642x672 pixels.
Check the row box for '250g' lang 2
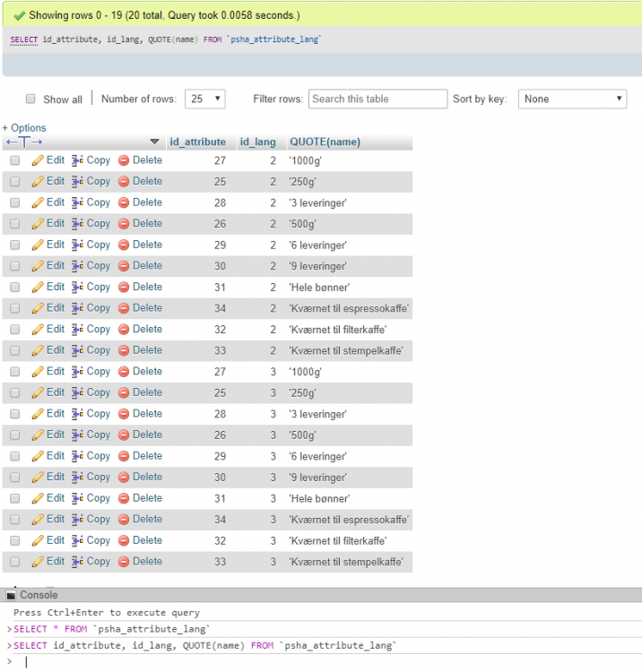pos(15,181)
